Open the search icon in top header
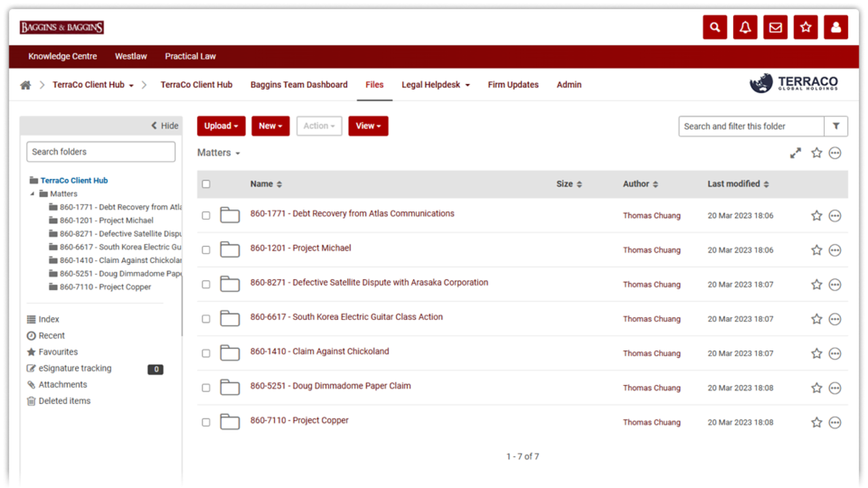This screenshot has height=488, width=868. pos(715,27)
